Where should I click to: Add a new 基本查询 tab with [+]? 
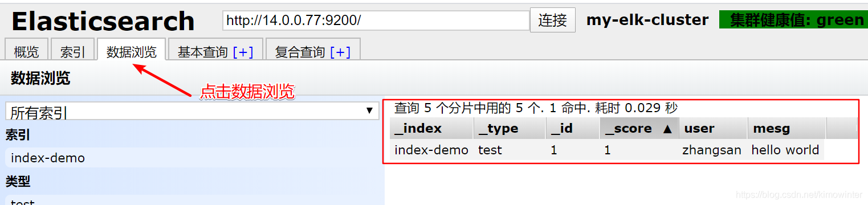[243, 52]
